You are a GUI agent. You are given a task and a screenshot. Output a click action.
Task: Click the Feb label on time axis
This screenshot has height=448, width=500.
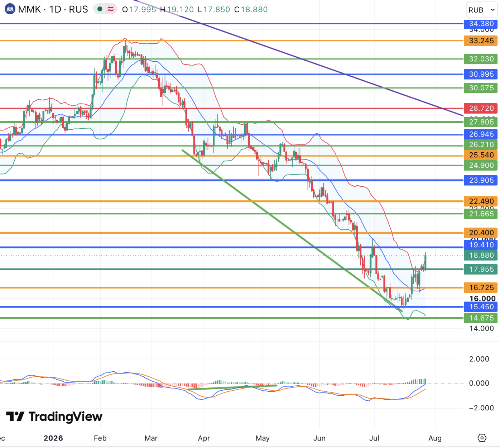pos(100,438)
